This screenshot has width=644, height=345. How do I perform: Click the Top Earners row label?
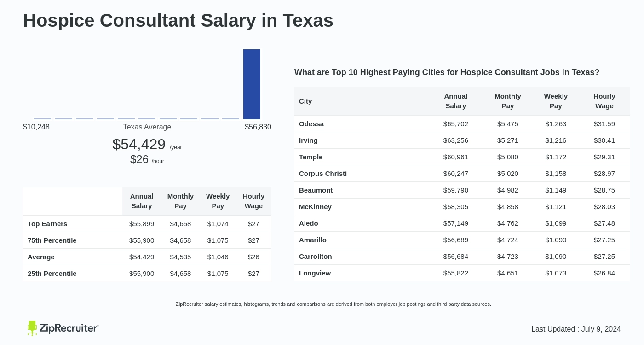tap(47, 223)
